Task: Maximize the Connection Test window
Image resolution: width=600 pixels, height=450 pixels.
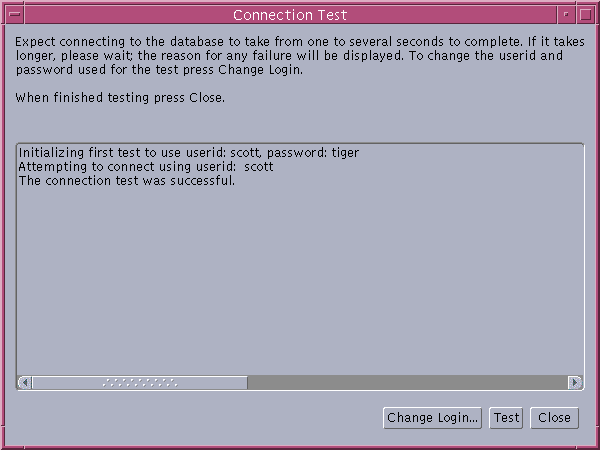Action: 585,14
